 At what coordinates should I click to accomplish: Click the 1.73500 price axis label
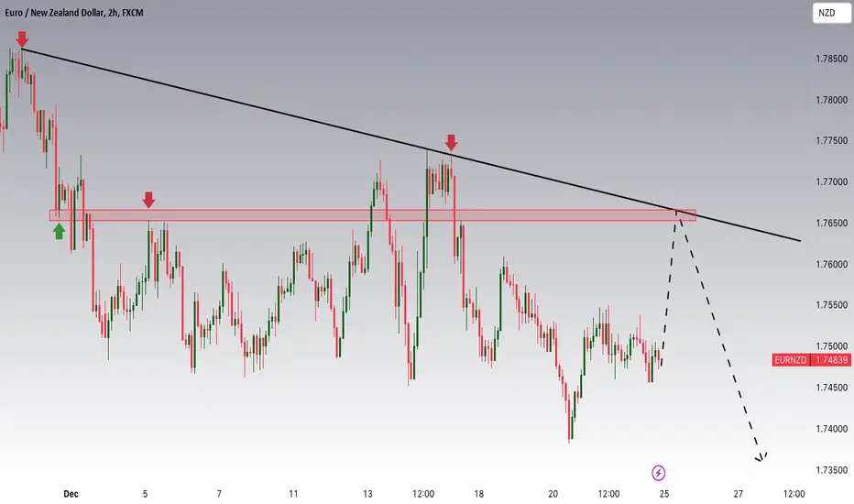[831, 470]
